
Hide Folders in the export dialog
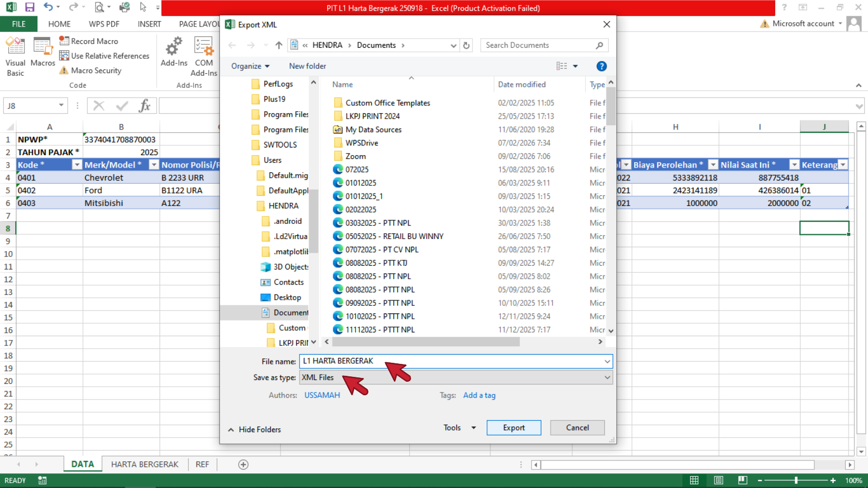point(254,429)
